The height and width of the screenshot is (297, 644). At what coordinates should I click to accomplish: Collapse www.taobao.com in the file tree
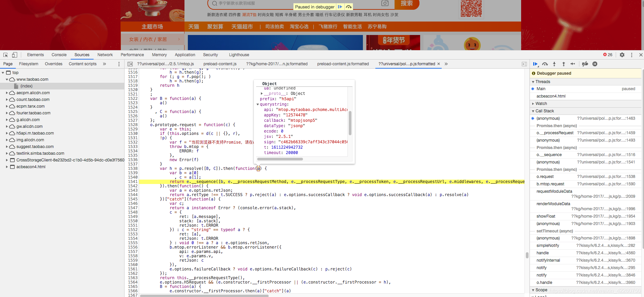(7, 79)
